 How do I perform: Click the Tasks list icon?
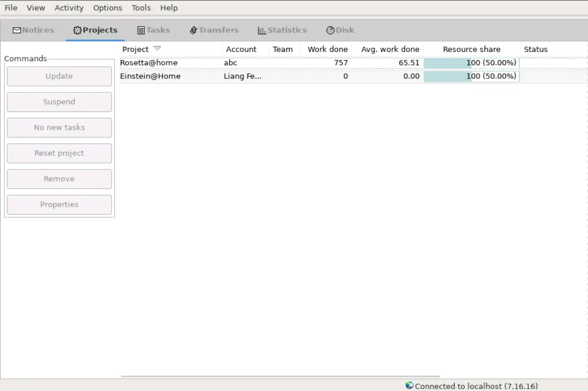coord(141,30)
